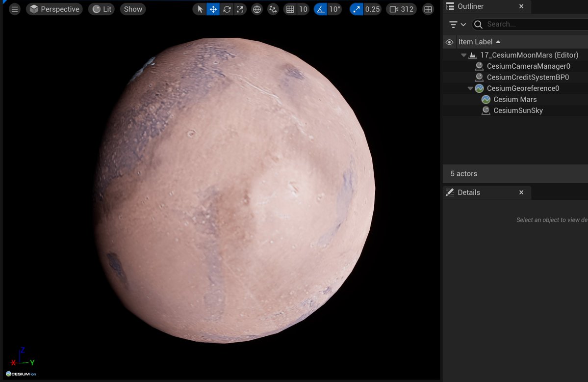Screen dimensions: 588x382
Task: Click the Outliner panel list icon
Action: pyautogui.click(x=450, y=6)
